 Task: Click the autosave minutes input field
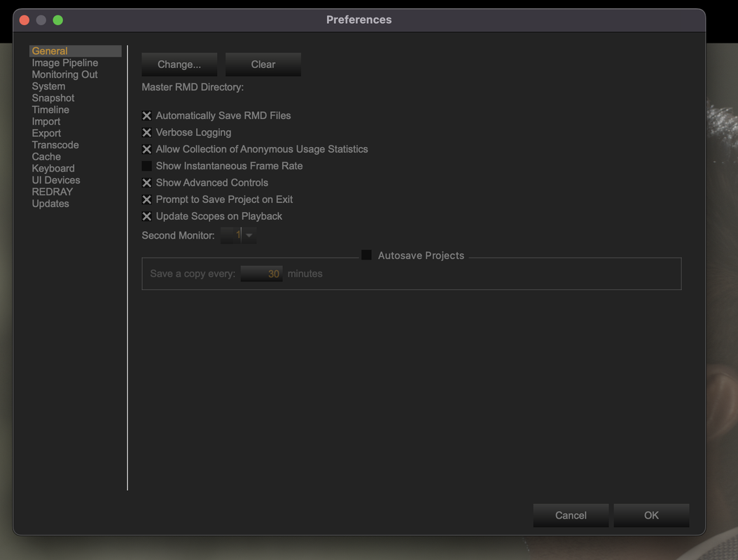(262, 274)
